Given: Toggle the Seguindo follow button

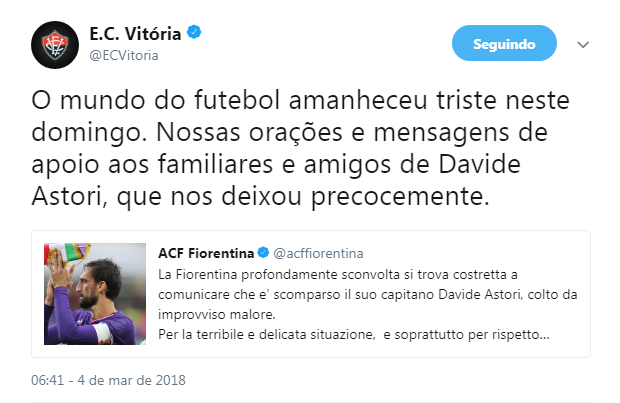Looking at the screenshot, I should [504, 44].
